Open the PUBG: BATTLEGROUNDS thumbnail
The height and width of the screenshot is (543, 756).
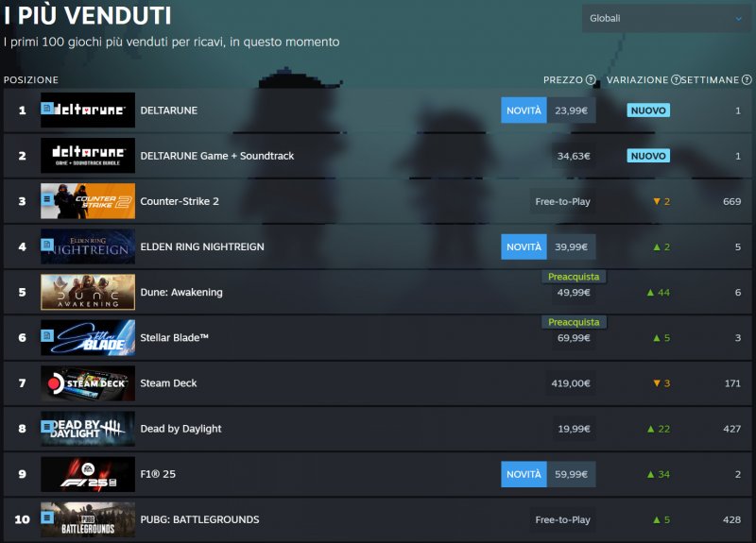[88, 519]
